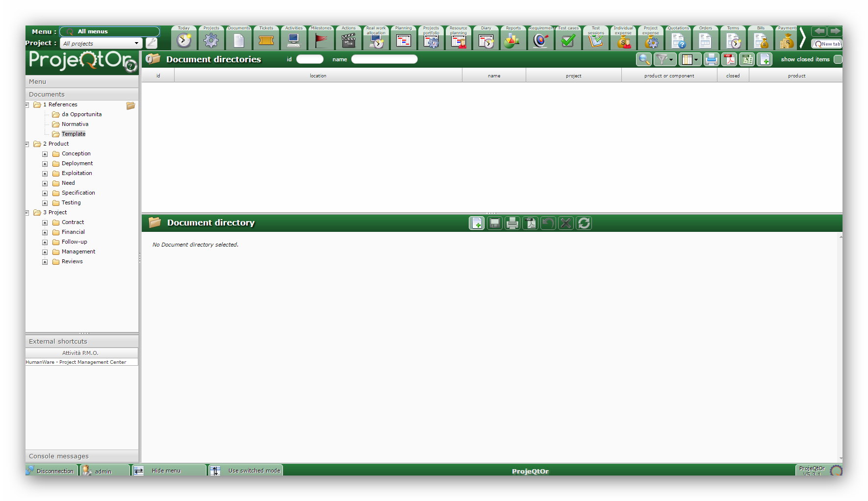Open help via the lifebuoy icon
The width and height of the screenshot is (868, 501).
click(131, 66)
